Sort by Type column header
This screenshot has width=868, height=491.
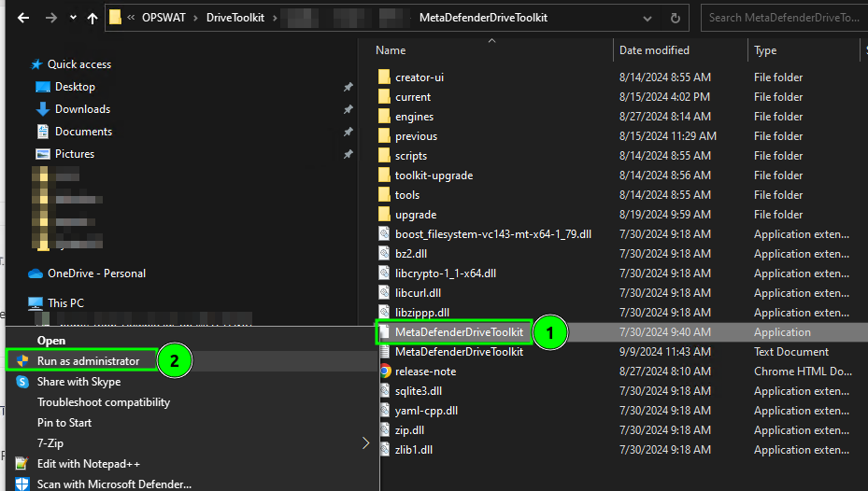[x=765, y=50]
